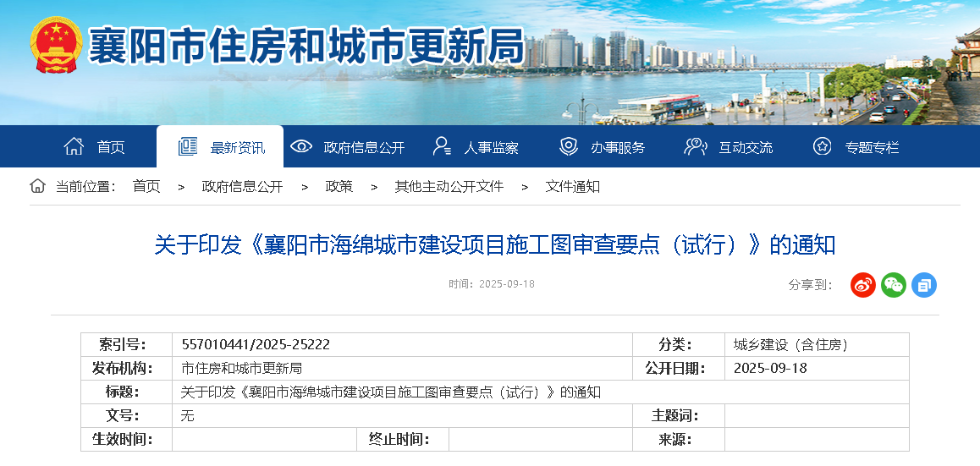Click the 2025-09-18 date in the table

770,369
